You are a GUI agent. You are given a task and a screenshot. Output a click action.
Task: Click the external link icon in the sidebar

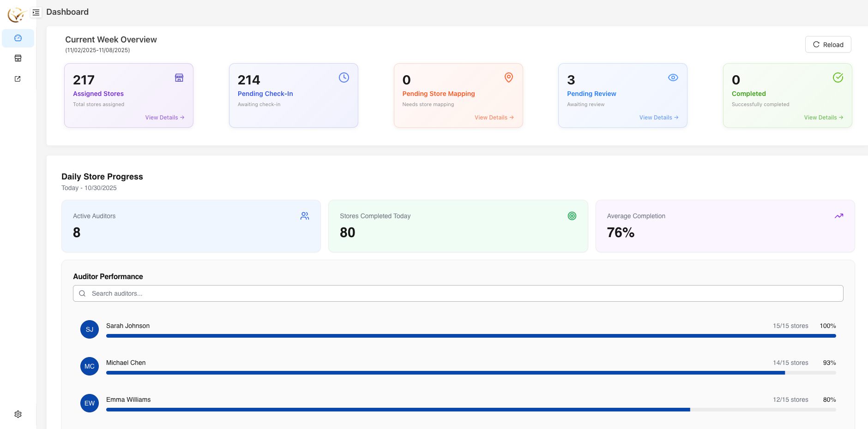[x=18, y=79]
